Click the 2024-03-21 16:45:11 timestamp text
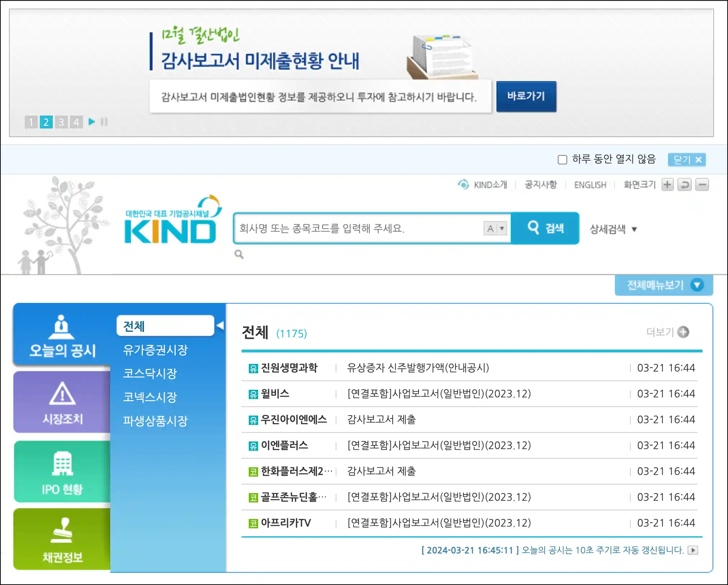728x585 pixels. pyautogui.click(x=470, y=550)
